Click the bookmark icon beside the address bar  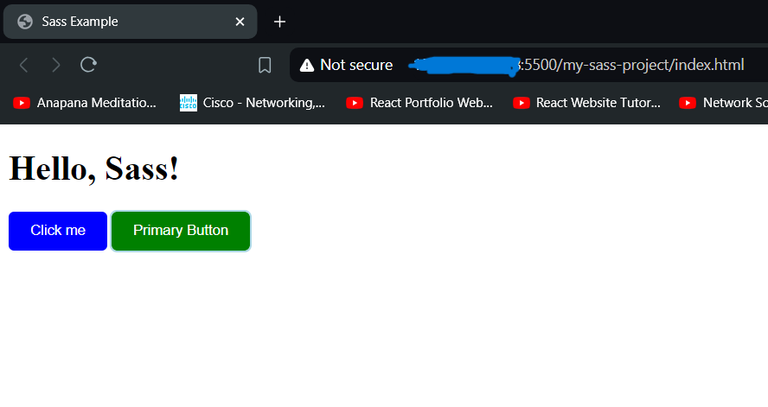point(264,65)
